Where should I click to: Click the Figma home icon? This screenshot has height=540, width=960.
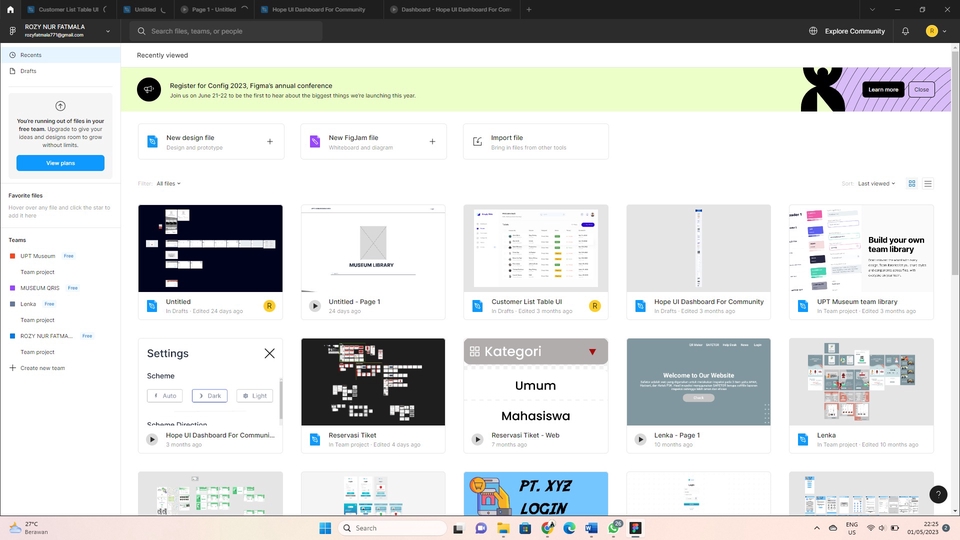click(10, 9)
